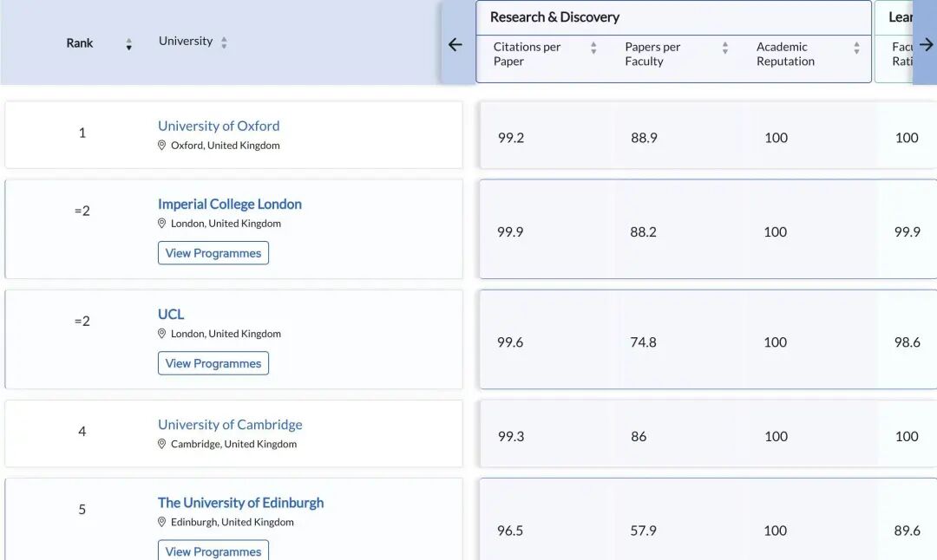Sort by University column arrows
The image size is (937, 560).
coord(224,42)
